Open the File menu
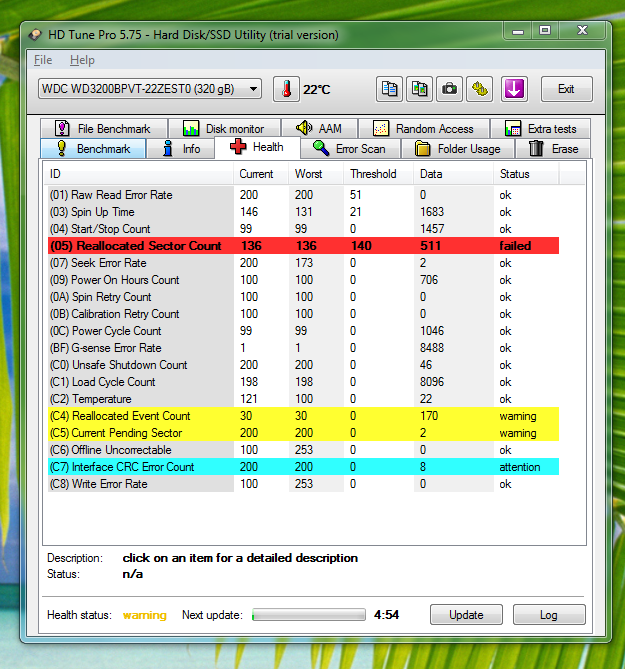The width and height of the screenshot is (625, 669). [x=43, y=60]
